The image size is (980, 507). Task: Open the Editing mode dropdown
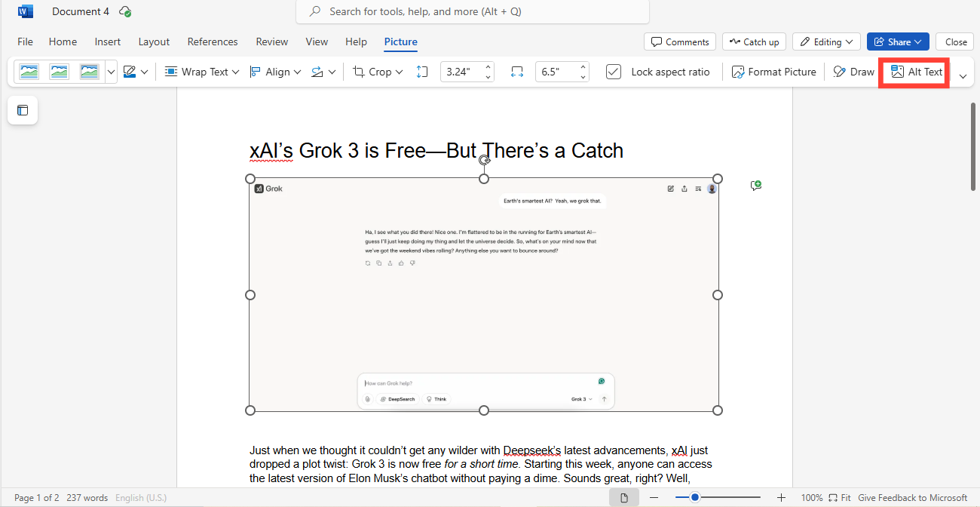(826, 41)
